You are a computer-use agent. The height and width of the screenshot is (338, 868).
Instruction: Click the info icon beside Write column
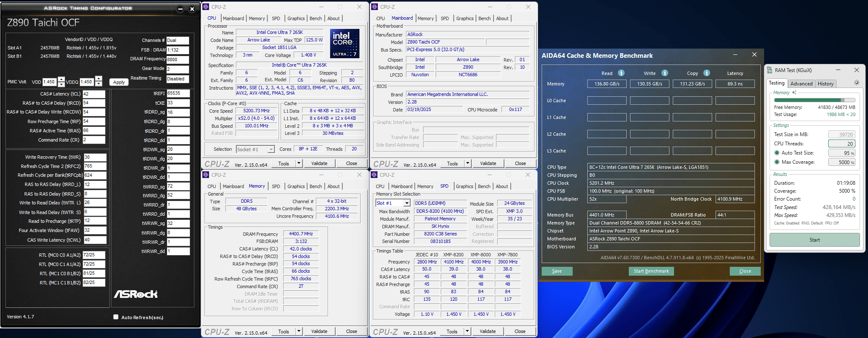coord(665,73)
